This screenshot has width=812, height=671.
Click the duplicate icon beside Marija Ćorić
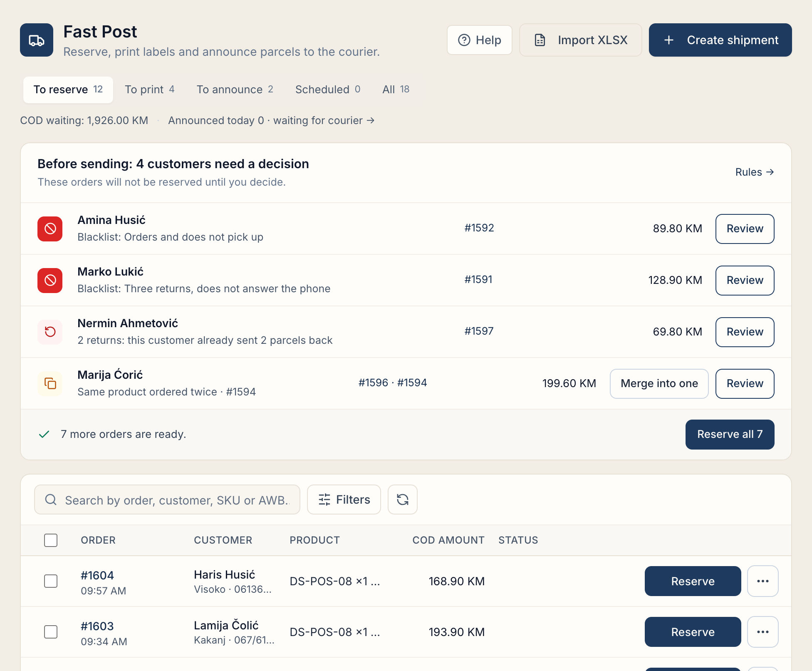point(50,383)
